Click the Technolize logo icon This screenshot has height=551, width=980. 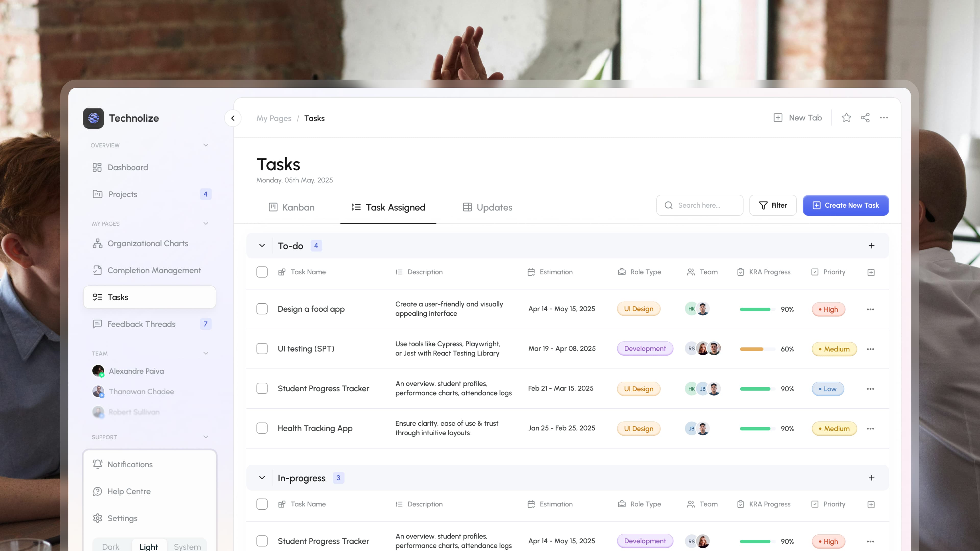click(x=94, y=118)
